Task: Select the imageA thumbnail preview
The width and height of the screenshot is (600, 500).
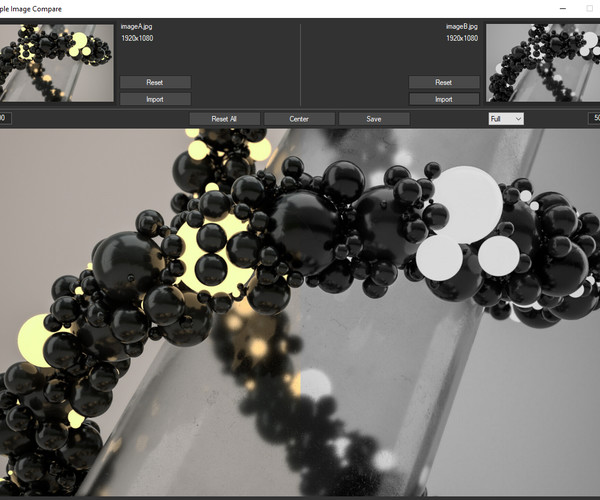Action: pos(57,63)
